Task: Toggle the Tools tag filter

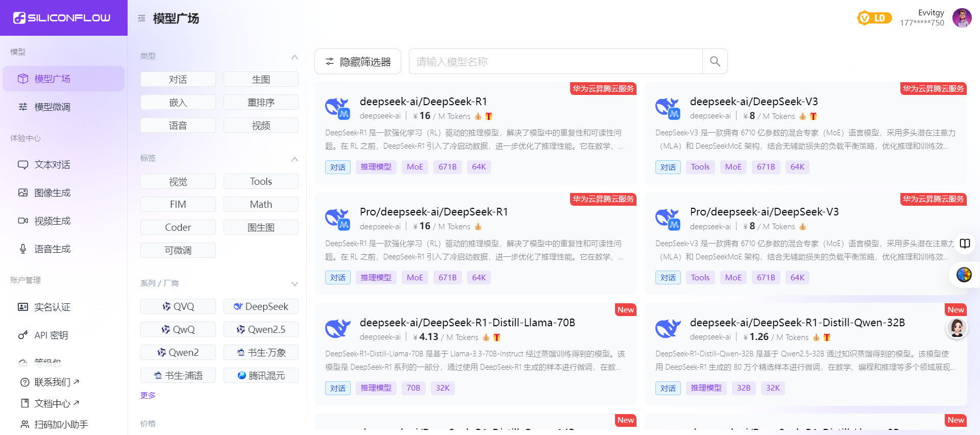Action: pyautogui.click(x=261, y=181)
